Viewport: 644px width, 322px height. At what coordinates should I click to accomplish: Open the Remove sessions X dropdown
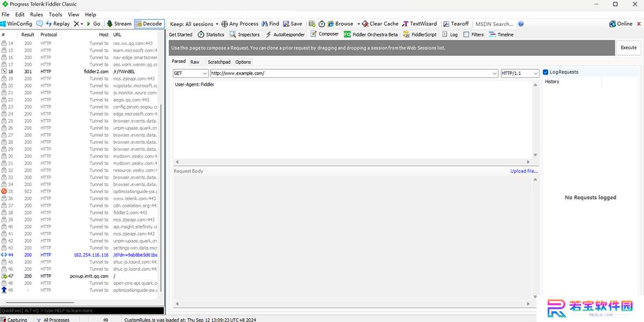click(x=78, y=24)
